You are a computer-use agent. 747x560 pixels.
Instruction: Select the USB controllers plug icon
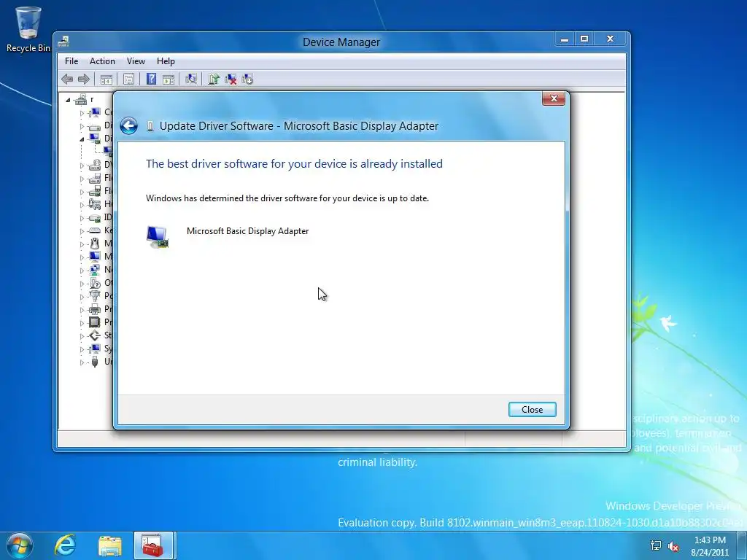(95, 362)
